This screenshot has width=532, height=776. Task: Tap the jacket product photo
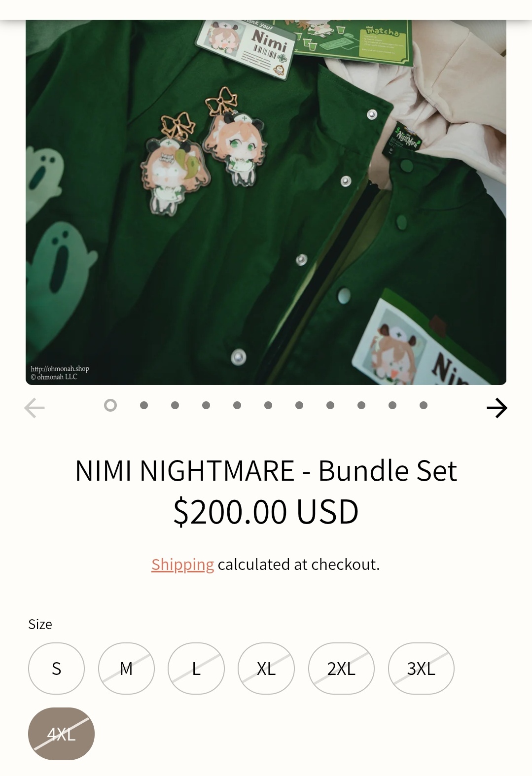[x=266, y=202]
